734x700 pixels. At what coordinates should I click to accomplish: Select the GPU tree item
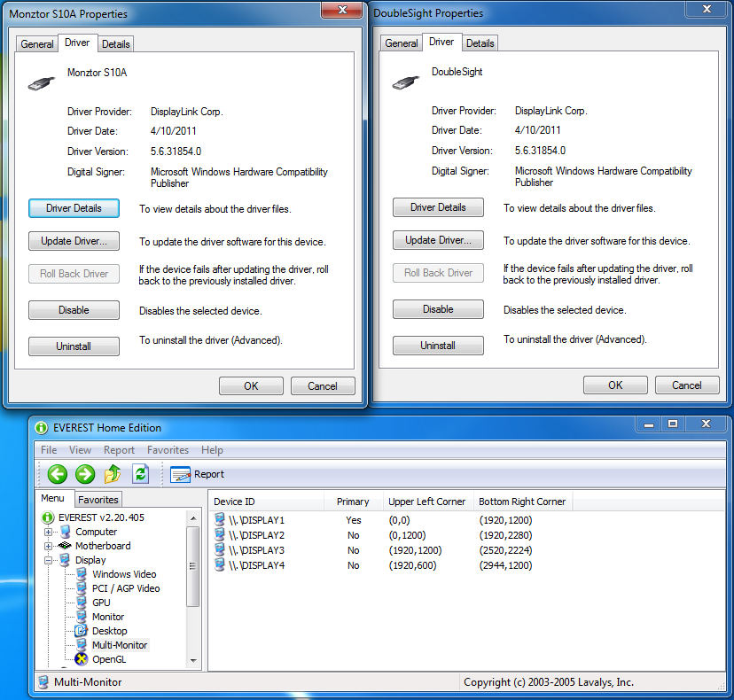point(101,603)
